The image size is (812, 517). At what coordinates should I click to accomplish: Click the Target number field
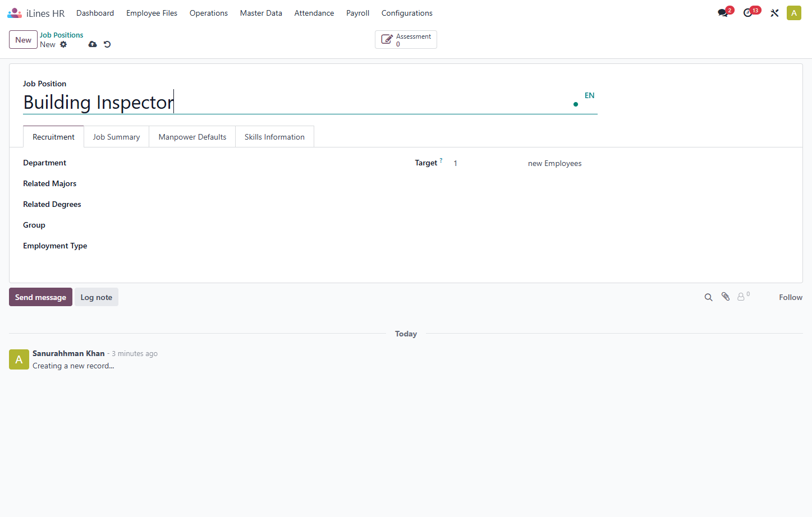[487, 163]
